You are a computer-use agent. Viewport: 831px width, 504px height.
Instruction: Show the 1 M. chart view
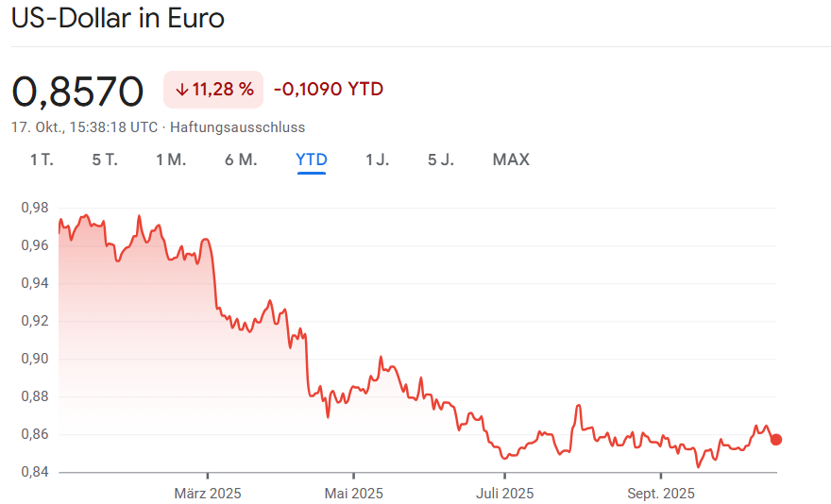click(171, 160)
